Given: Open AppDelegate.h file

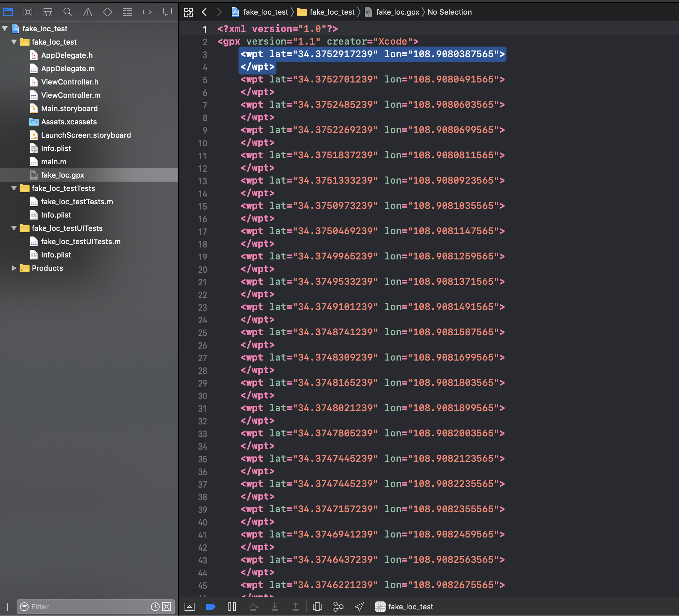Looking at the screenshot, I should click(x=67, y=55).
